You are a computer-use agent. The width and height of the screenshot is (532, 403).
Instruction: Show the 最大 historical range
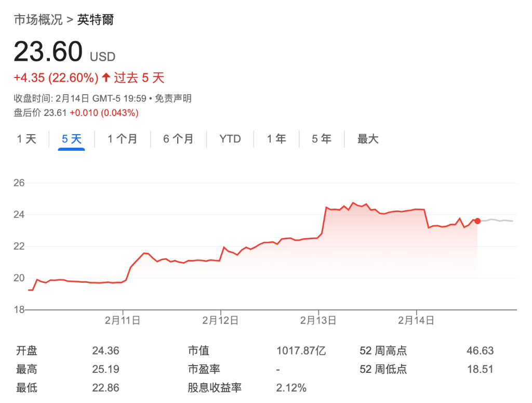tap(367, 139)
